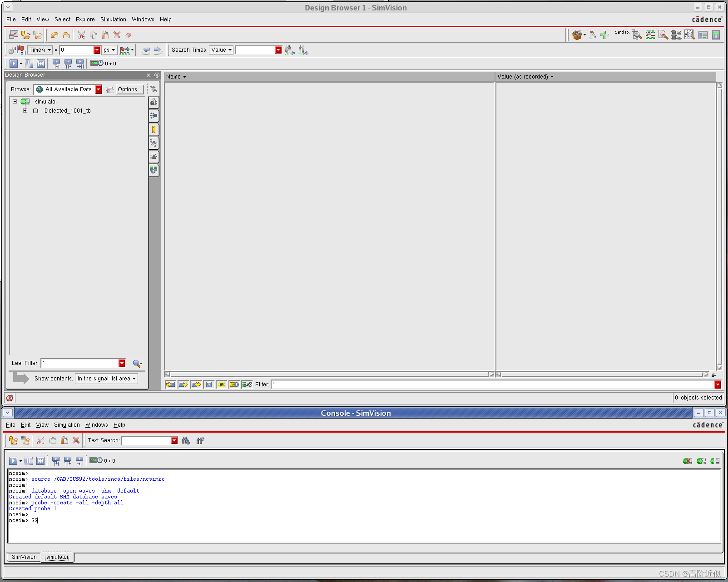
Task: Click the Leaf Filter magnifier icon
Action: click(137, 363)
